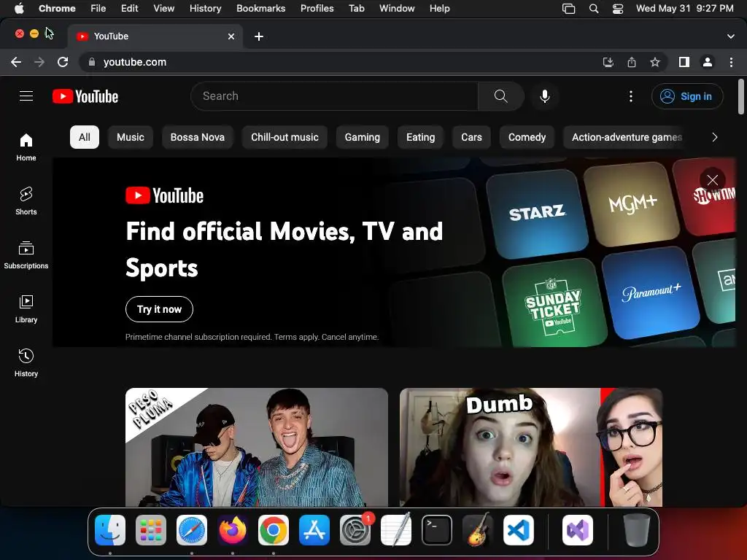Open the Chrome menu in the menu bar
This screenshot has width=747, height=560.
(57, 9)
